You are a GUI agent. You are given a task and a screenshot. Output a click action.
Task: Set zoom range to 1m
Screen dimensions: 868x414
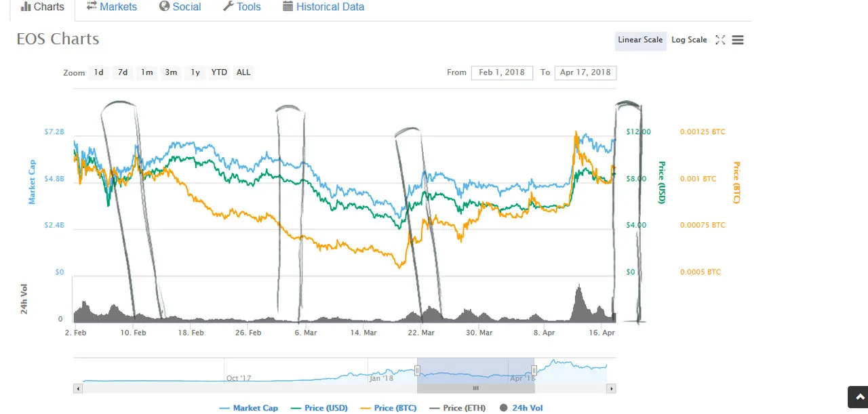pos(146,73)
